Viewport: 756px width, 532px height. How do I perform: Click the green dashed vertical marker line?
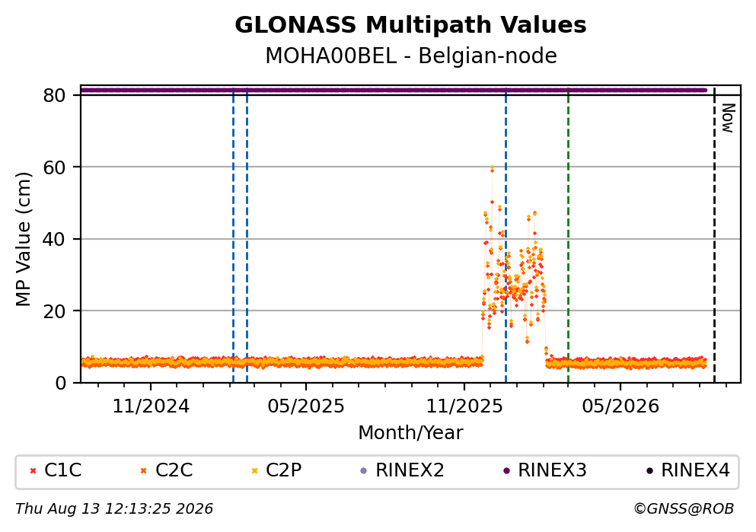click(x=568, y=234)
